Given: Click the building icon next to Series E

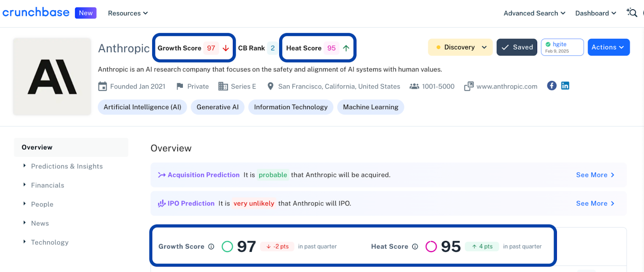Looking at the screenshot, I should [223, 86].
